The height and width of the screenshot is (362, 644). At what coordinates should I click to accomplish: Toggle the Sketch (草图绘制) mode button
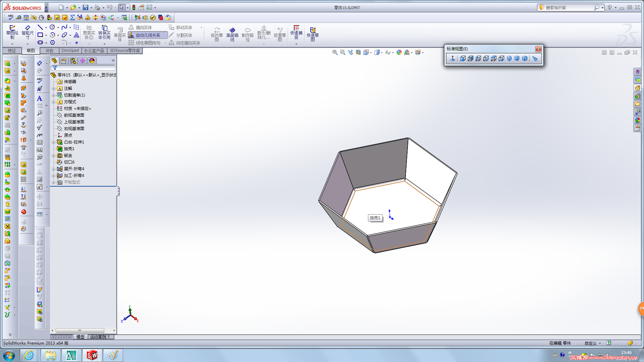[x=12, y=32]
